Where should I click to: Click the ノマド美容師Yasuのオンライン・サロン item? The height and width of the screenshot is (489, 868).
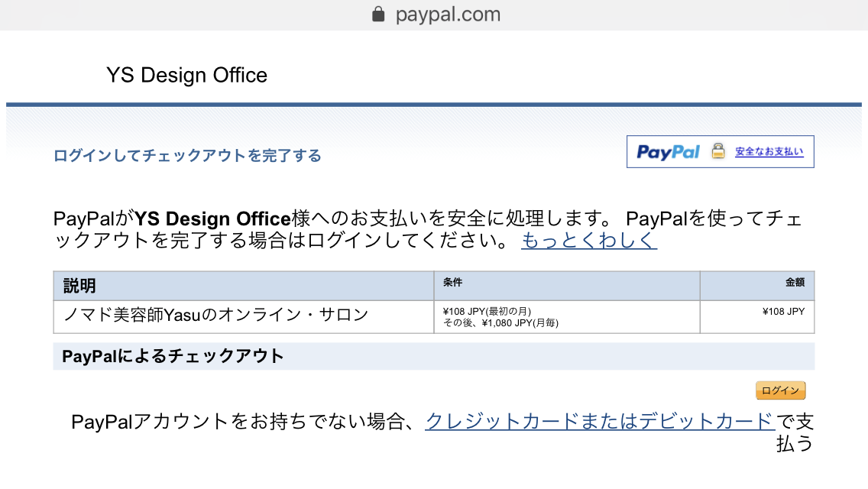pyautogui.click(x=216, y=315)
